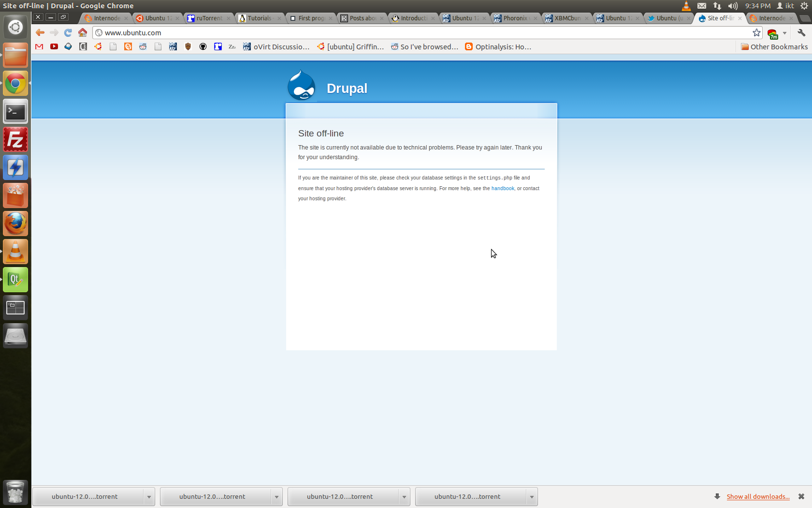Open Firefox from the launcher

coord(15,224)
